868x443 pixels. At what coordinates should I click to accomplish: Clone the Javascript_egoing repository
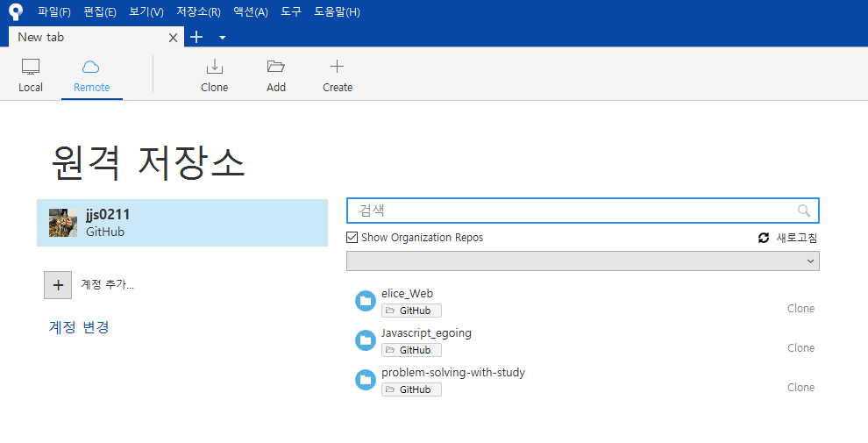coord(800,348)
